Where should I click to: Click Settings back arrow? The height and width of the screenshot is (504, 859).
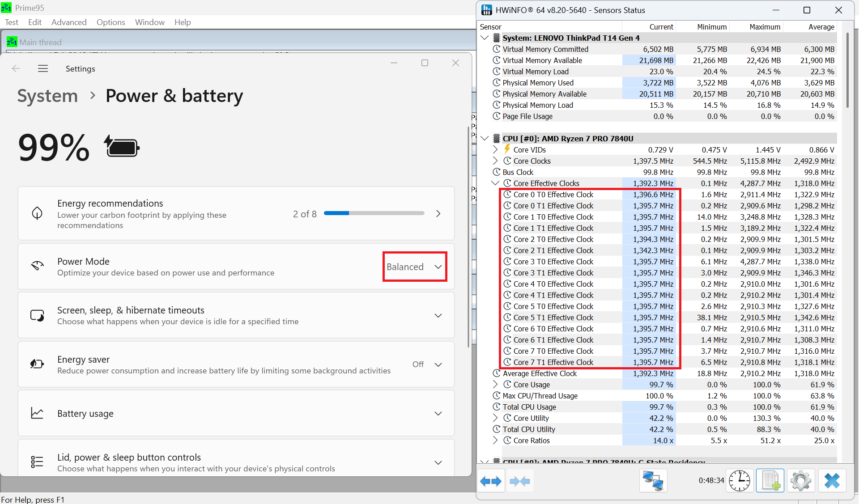16,68
